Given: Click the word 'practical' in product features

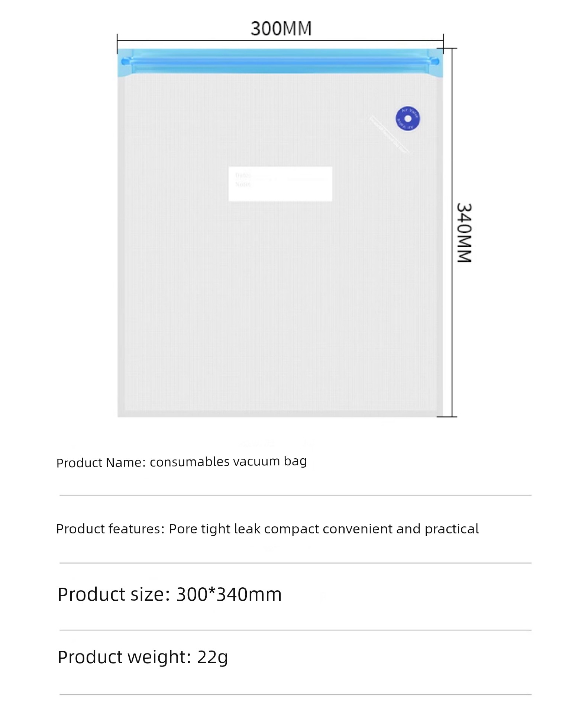Looking at the screenshot, I should [452, 529].
